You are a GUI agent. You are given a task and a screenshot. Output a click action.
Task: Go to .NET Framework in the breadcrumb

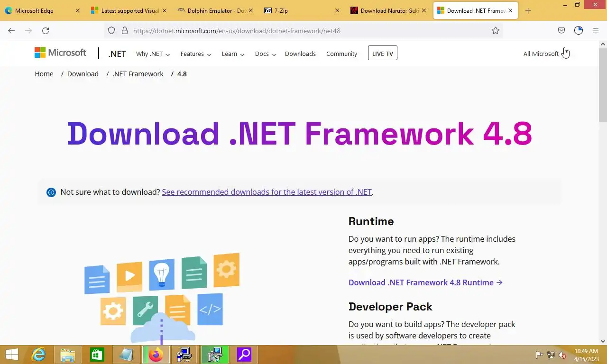click(x=138, y=74)
